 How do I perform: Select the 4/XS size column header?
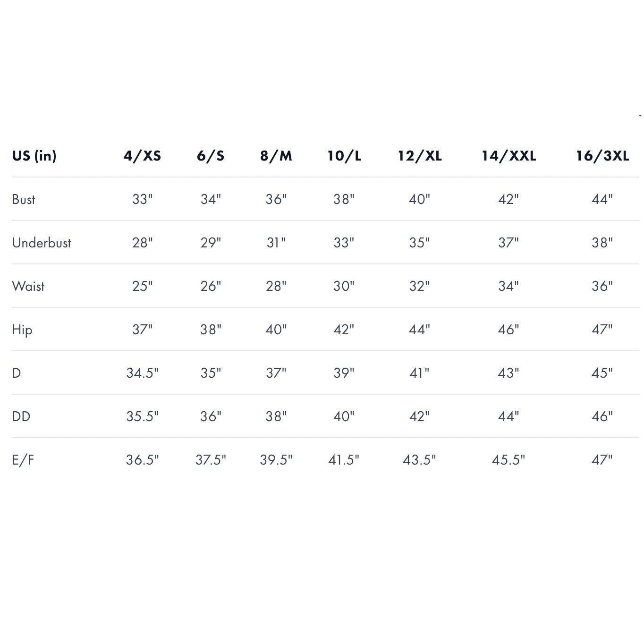[x=142, y=156]
